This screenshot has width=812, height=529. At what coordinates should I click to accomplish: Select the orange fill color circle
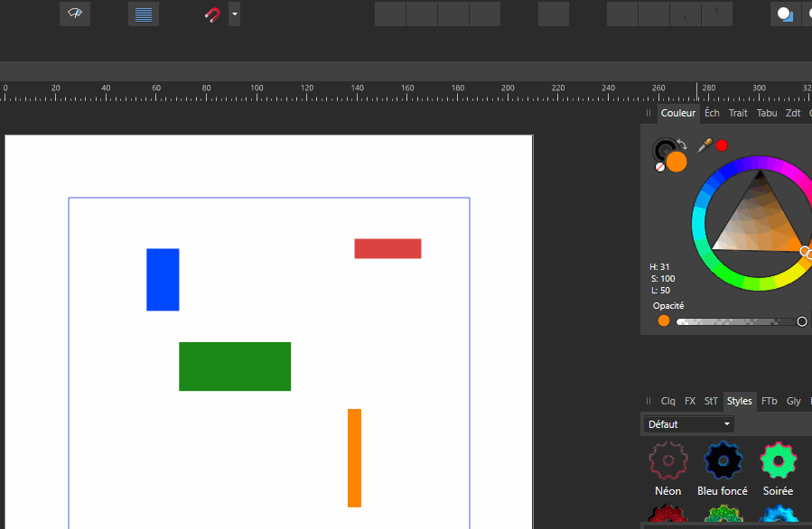point(677,162)
